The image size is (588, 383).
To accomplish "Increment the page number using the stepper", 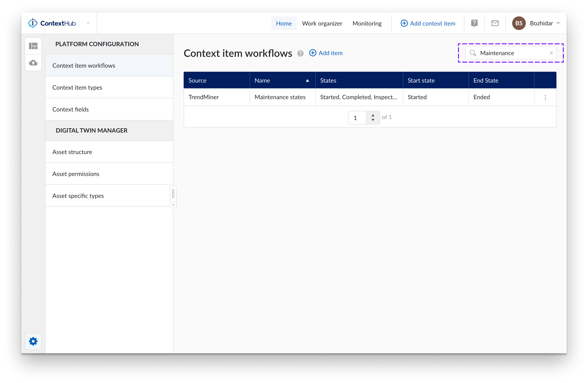I will coord(373,116).
